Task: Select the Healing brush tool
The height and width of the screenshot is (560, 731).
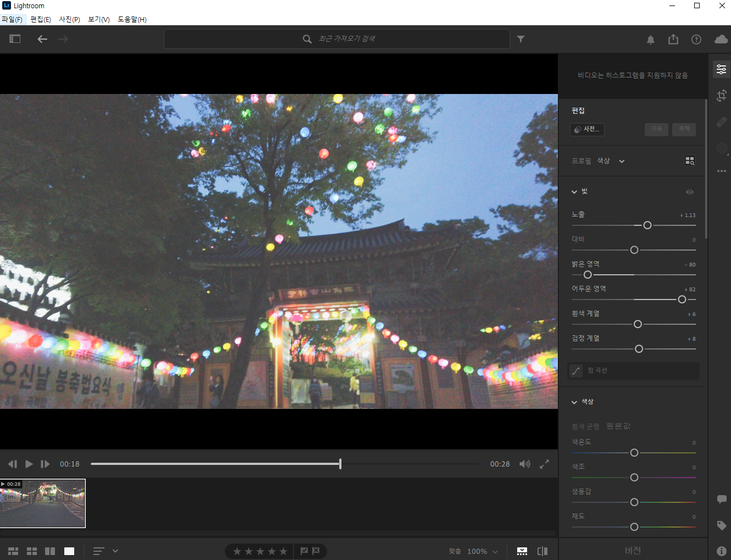Action: pyautogui.click(x=722, y=122)
